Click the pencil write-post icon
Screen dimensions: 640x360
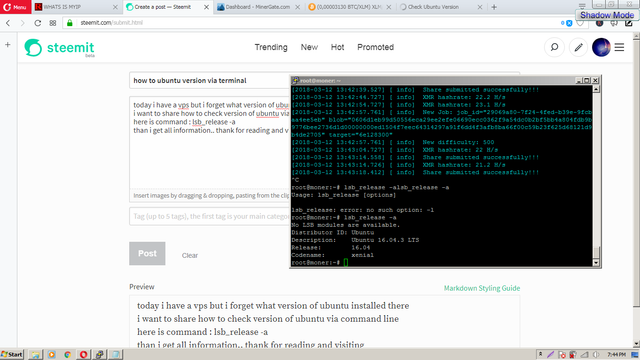(578, 47)
